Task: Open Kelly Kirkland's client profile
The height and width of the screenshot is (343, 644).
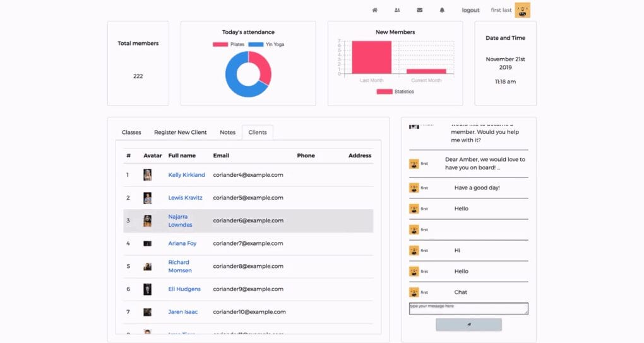Action: pos(186,175)
